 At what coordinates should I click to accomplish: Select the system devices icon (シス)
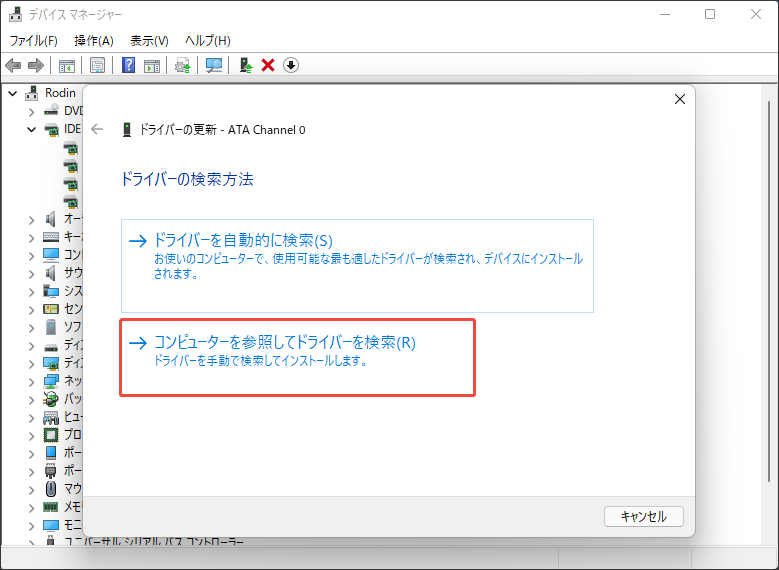click(x=51, y=291)
